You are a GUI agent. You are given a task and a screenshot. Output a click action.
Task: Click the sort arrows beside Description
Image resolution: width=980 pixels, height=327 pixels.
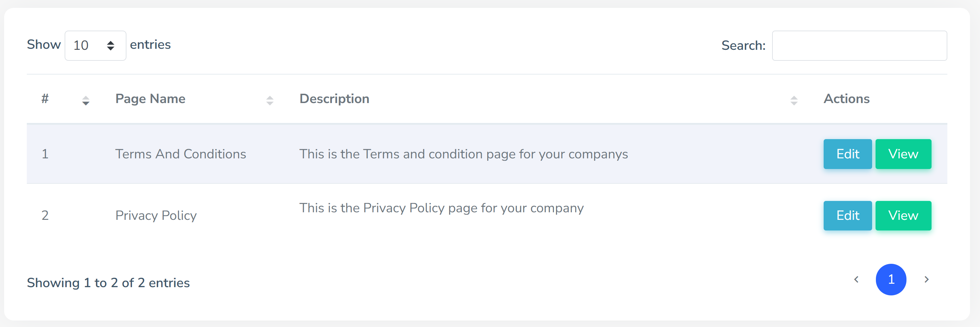[x=794, y=100]
